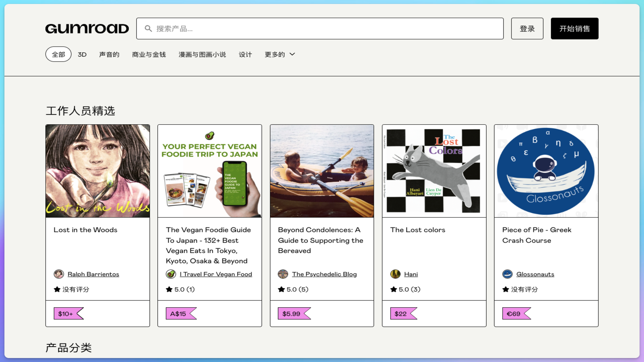Click the title 'Beyond Condolences'

tap(321, 240)
